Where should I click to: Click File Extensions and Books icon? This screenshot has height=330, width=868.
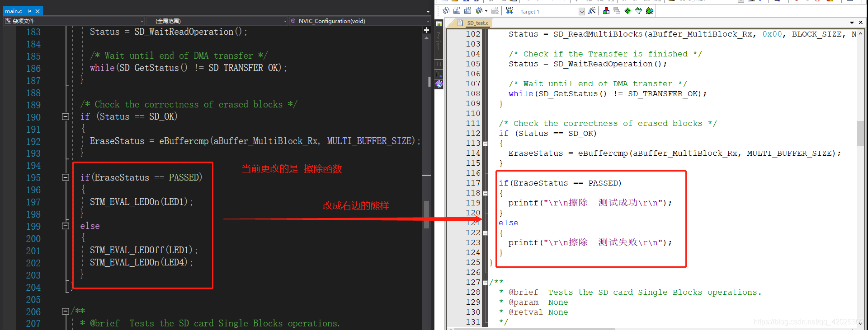[x=606, y=11]
